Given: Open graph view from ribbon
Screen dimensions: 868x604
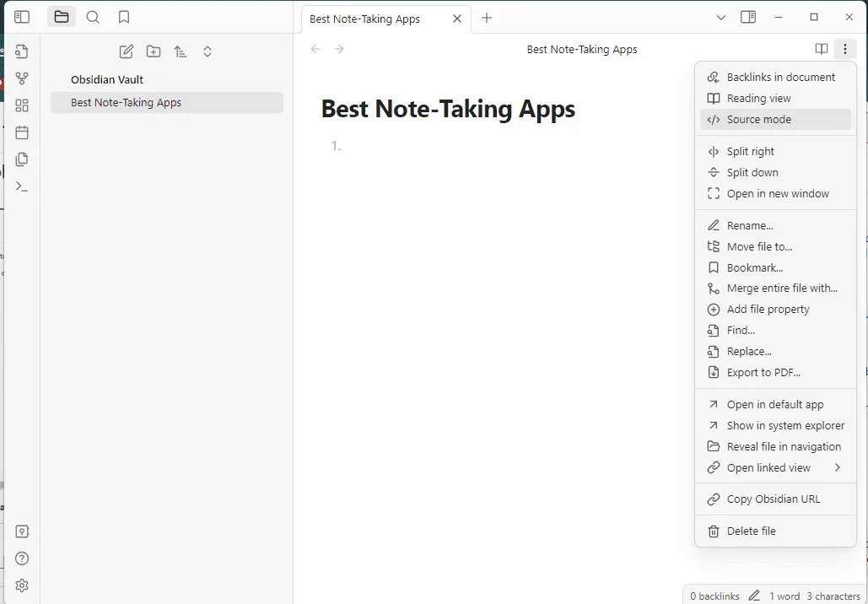Looking at the screenshot, I should pyautogui.click(x=22, y=78).
